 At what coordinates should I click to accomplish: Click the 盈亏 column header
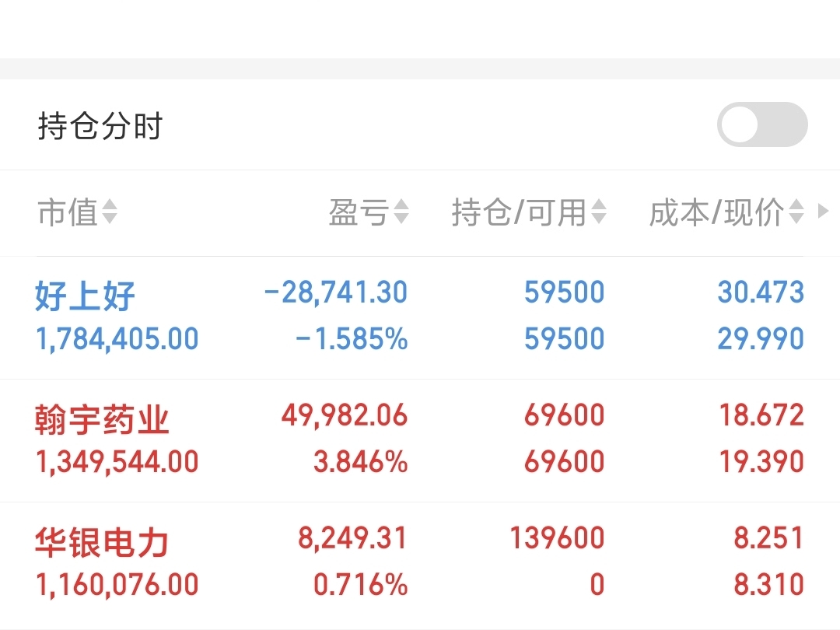point(359,212)
